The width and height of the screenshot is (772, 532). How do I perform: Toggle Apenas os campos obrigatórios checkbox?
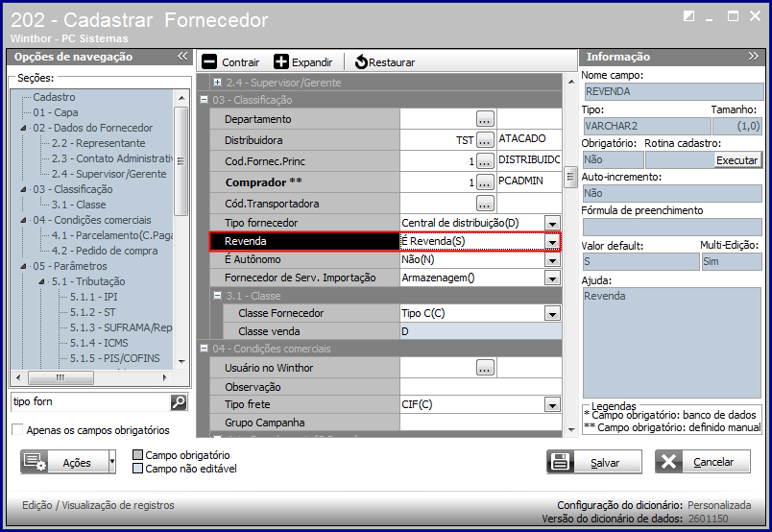click(x=17, y=429)
